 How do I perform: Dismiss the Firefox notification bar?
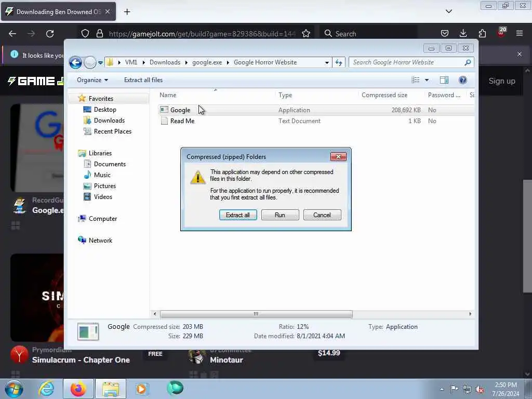520,54
